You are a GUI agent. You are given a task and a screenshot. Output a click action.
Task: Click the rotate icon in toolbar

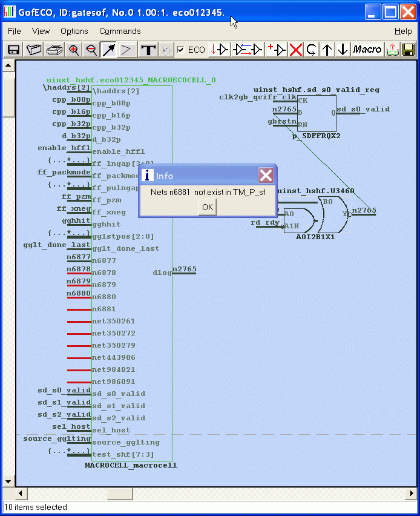tap(311, 50)
